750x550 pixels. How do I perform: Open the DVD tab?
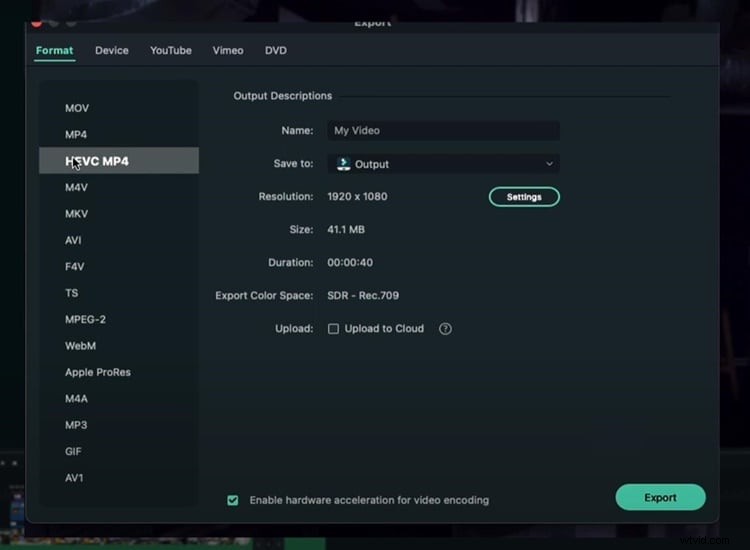[276, 51]
